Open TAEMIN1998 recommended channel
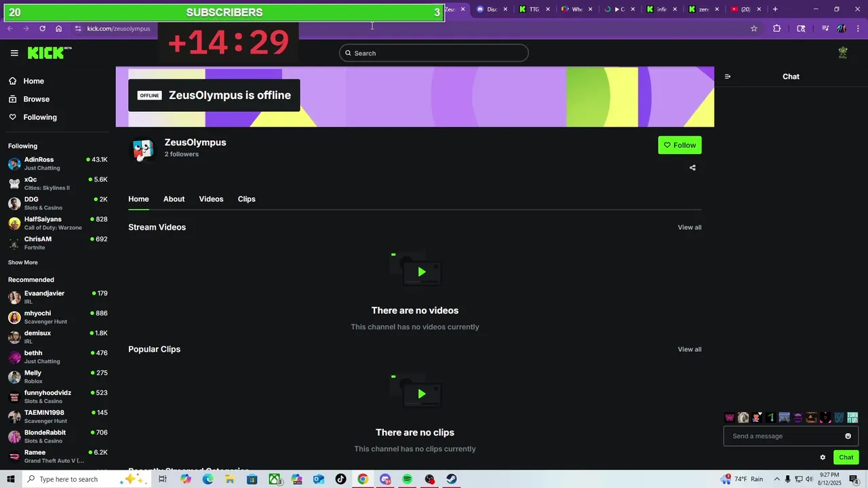Viewport: 868px width, 488px height. point(58,416)
